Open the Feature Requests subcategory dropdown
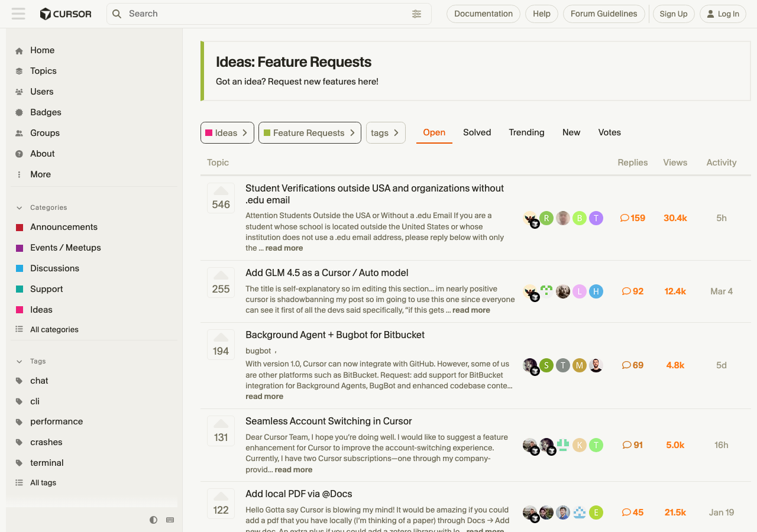Screen dimensions: 757x532 [309, 133]
